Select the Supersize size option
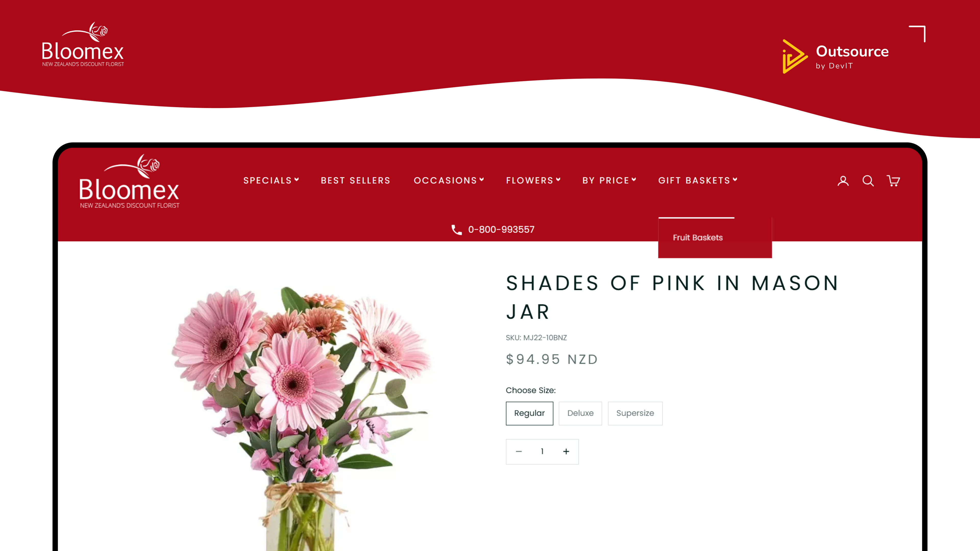This screenshot has width=980, height=551. click(635, 413)
